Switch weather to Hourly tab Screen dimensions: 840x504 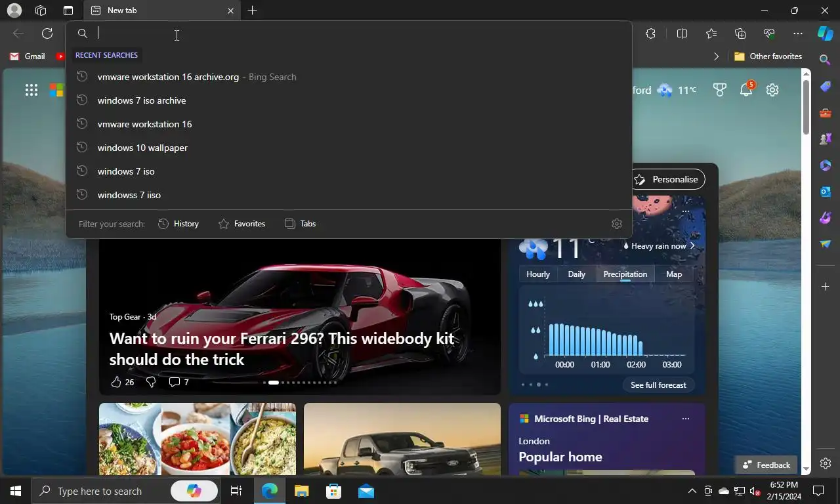[x=538, y=274]
